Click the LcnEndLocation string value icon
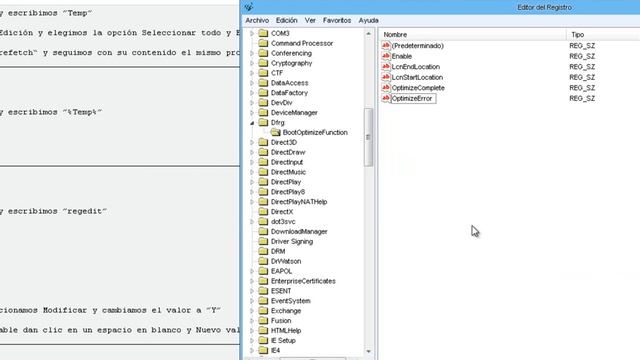Viewport: 640px width, 360px height. [386, 67]
